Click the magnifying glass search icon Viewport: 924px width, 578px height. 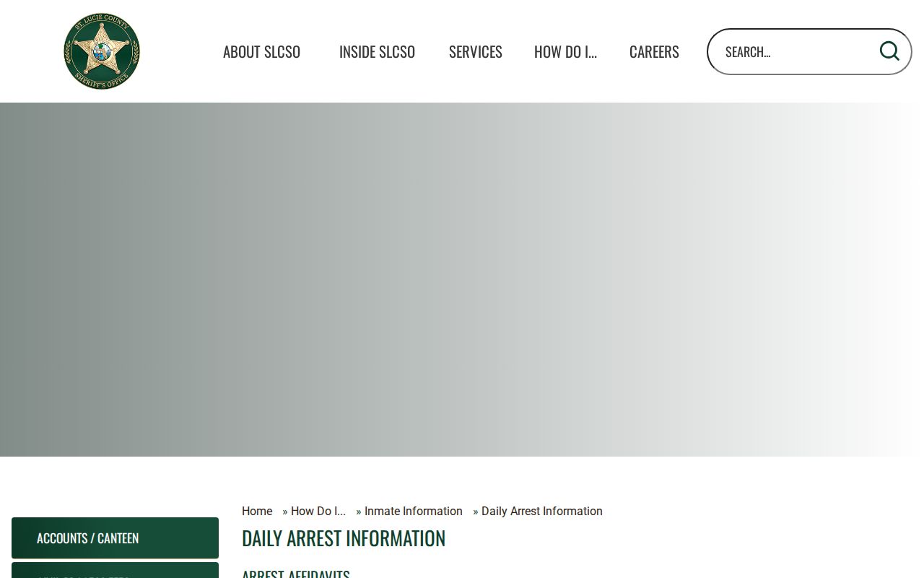[889, 51]
